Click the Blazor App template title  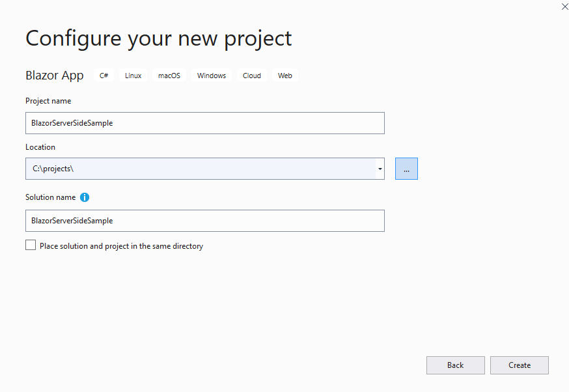[55, 76]
